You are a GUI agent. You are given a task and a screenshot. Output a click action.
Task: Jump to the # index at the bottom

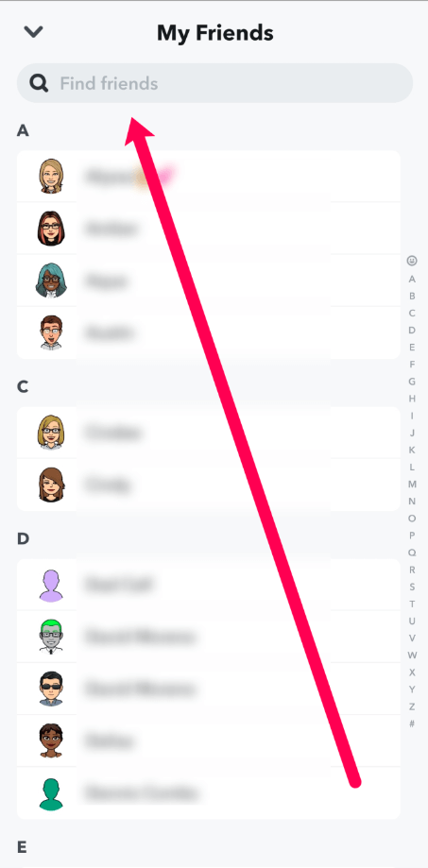point(412,723)
